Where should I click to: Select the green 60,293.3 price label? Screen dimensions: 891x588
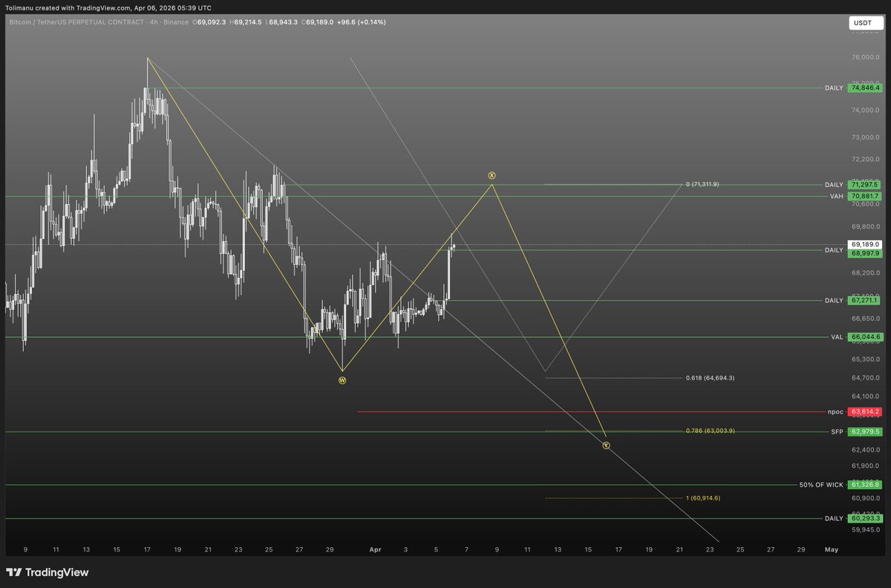pyautogui.click(x=866, y=518)
